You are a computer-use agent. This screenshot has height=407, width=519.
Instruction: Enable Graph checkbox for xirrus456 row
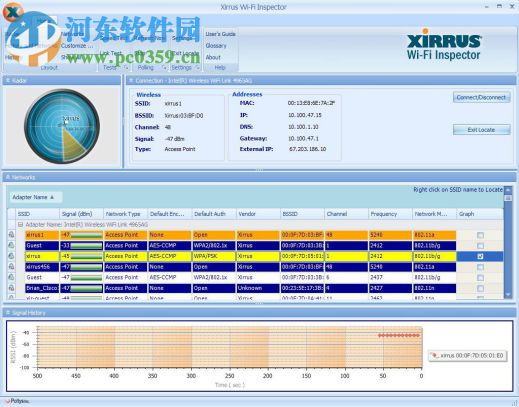click(480, 267)
